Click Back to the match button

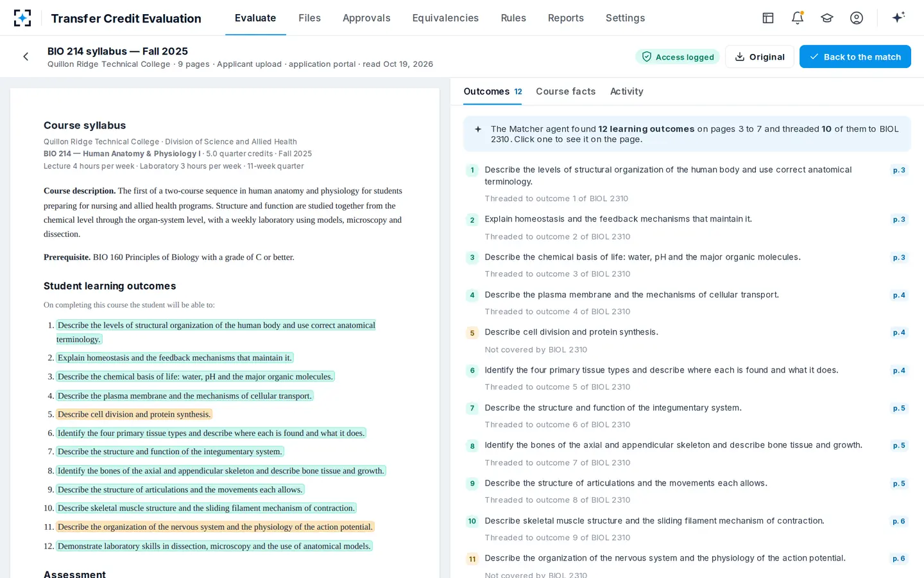coord(855,57)
